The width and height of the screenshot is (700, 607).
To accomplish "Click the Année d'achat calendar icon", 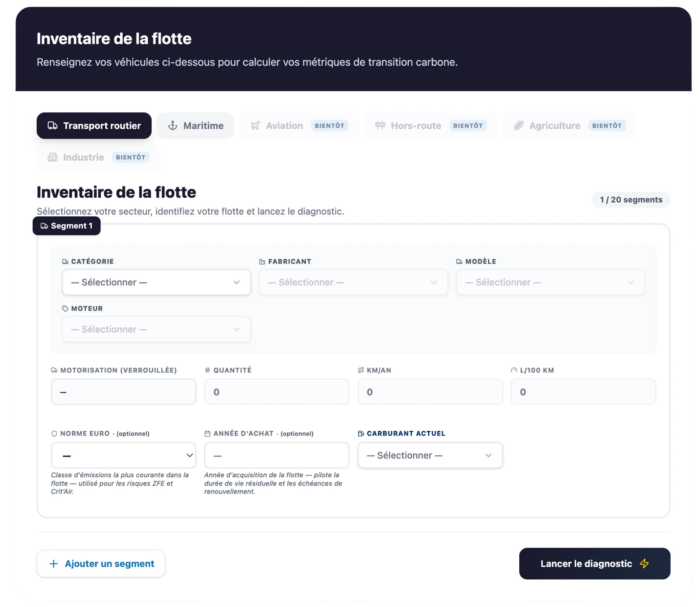I will (207, 434).
